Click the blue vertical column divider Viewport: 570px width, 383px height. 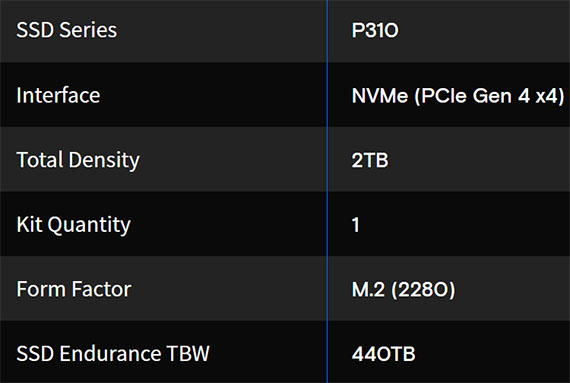point(327,192)
